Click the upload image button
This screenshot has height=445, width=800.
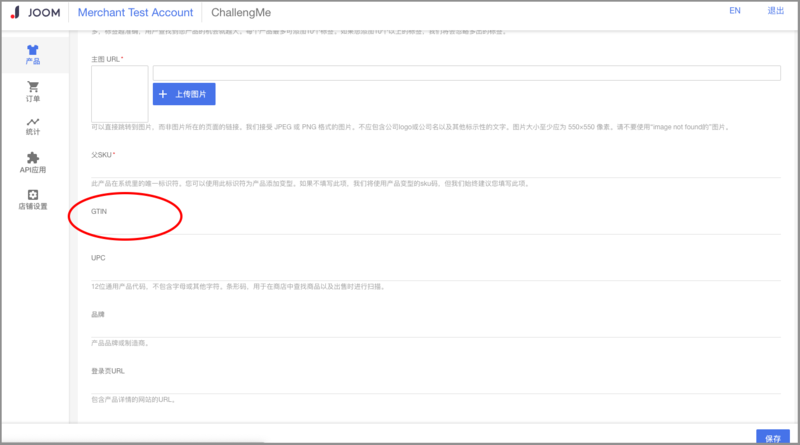point(184,94)
